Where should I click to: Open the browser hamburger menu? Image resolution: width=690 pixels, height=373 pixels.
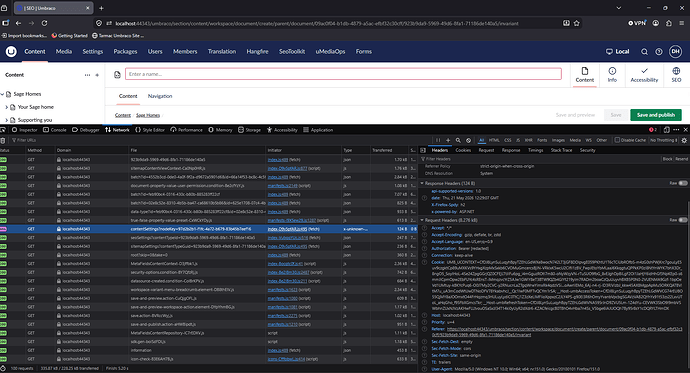click(682, 23)
